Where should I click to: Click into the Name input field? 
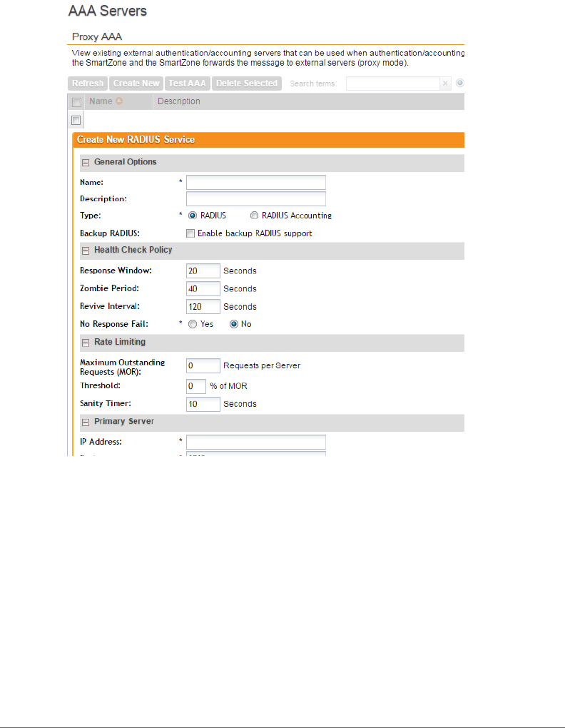(x=256, y=183)
